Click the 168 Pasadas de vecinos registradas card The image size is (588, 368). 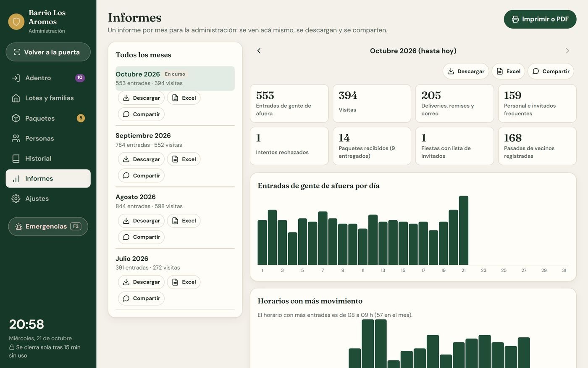pos(537,146)
